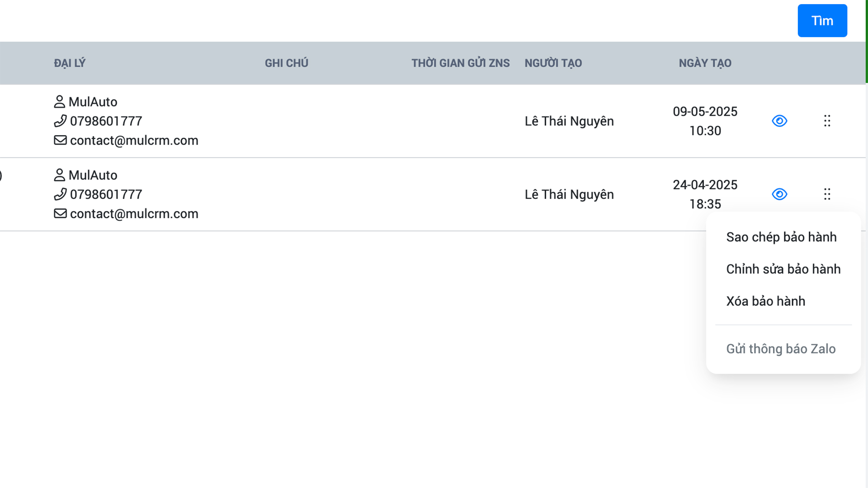
Task: Click the NGÀY TẠO column header
Action: click(x=705, y=63)
